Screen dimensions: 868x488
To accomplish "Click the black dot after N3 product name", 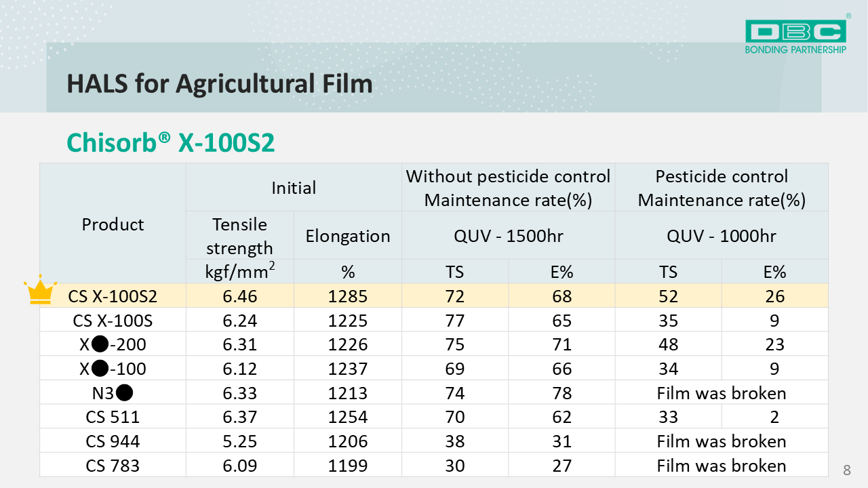I will coord(124,393).
